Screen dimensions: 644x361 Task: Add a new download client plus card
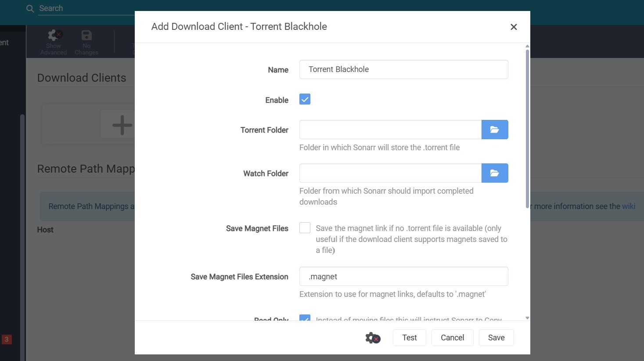[x=119, y=125]
